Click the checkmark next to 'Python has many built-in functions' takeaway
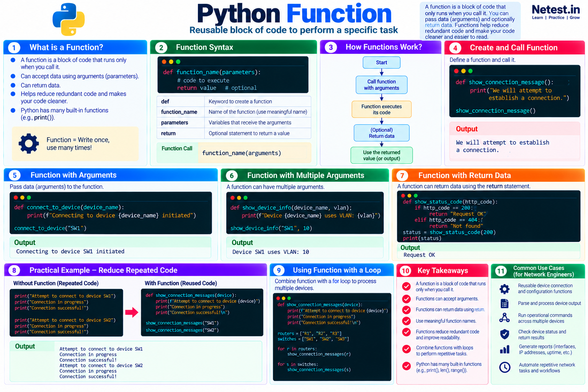The width and height of the screenshot is (588, 392). click(x=407, y=366)
